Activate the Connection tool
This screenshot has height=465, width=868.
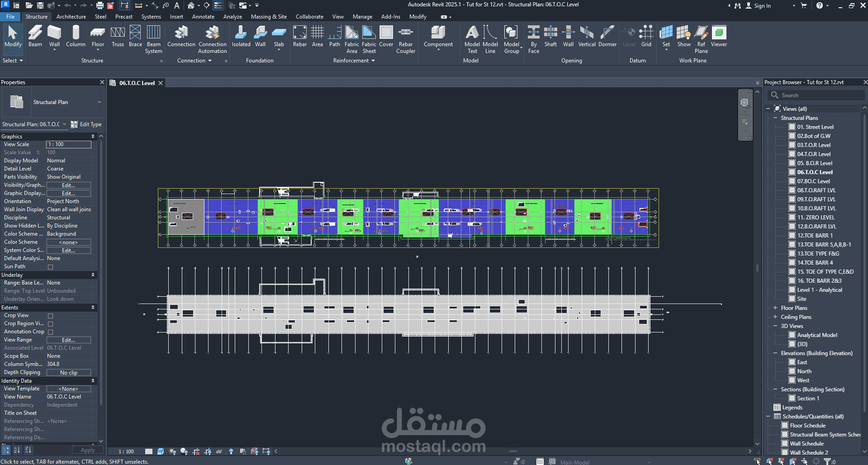181,36
